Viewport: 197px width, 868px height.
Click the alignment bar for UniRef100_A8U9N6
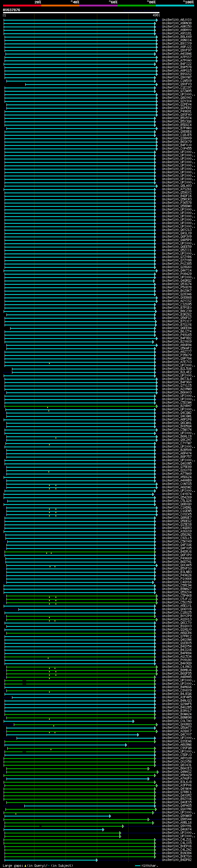[66, 745]
